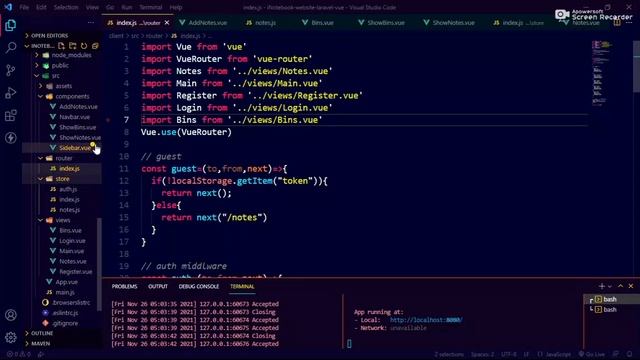Open Login.vue in the views folder
Image resolution: width=640 pixels, height=360 pixels.
pyautogui.click(x=72, y=241)
